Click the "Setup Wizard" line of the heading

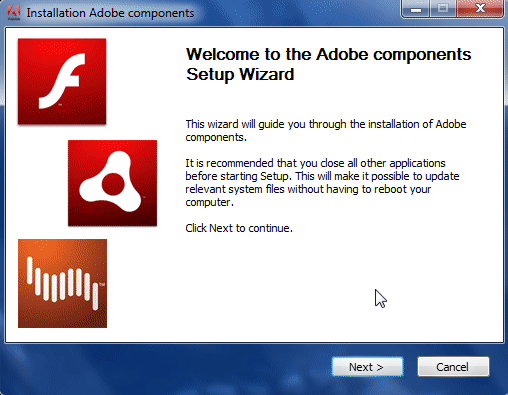[x=240, y=74]
